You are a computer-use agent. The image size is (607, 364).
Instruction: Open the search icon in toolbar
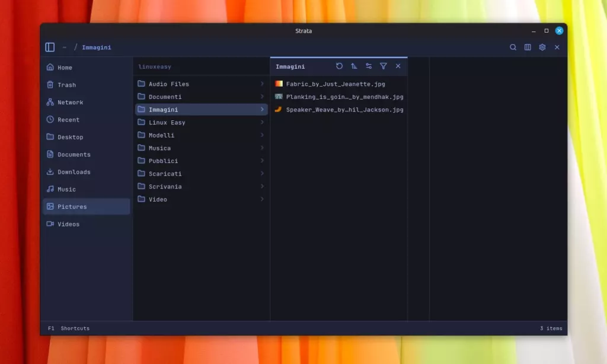(513, 47)
